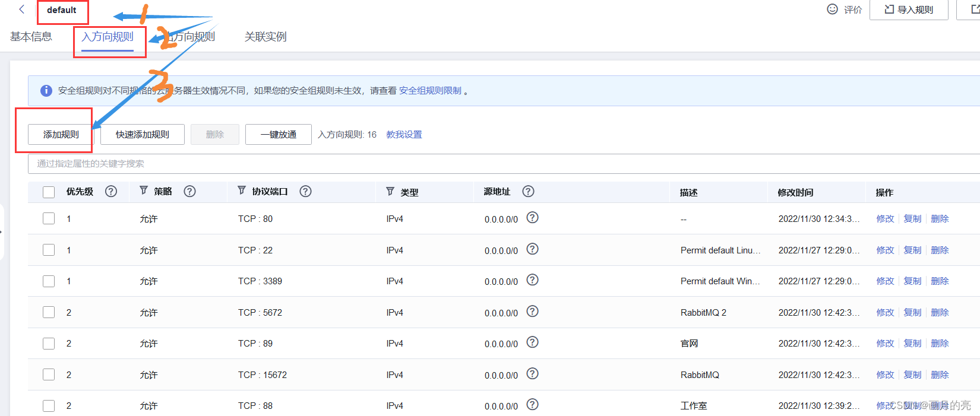Click source address help icon in TCP : 15672 row
Image resolution: width=980 pixels, height=416 pixels.
pyautogui.click(x=533, y=374)
